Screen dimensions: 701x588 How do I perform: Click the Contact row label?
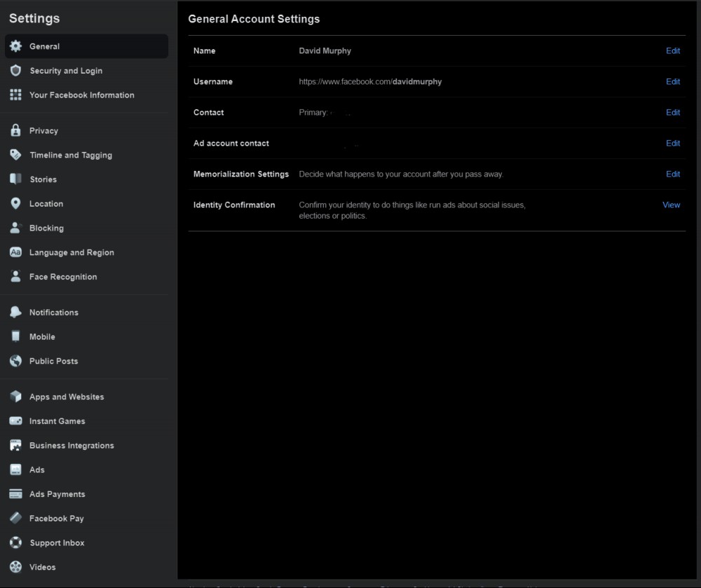click(x=208, y=113)
